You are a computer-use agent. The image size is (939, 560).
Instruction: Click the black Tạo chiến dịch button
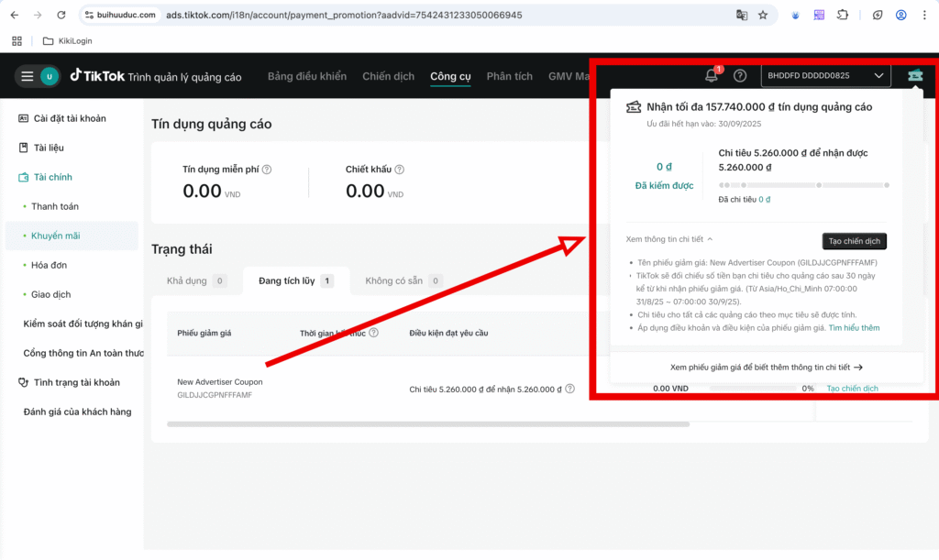point(854,241)
